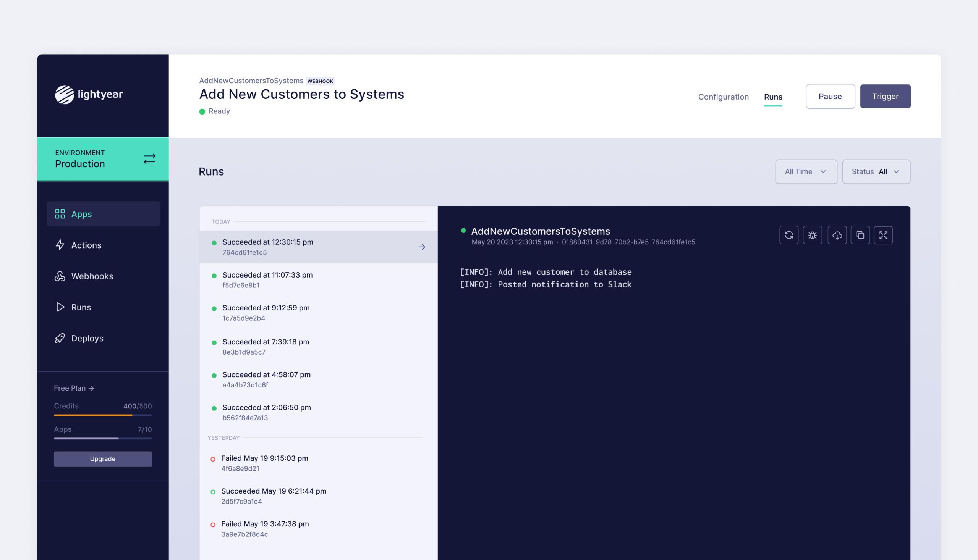Open the Status All filter dropdown

pyautogui.click(x=876, y=171)
